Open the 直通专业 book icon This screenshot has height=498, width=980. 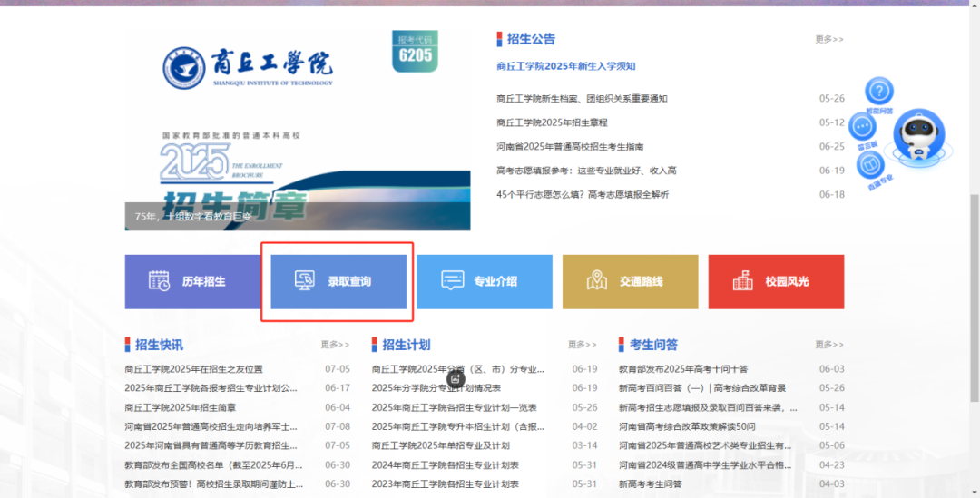[x=870, y=166]
